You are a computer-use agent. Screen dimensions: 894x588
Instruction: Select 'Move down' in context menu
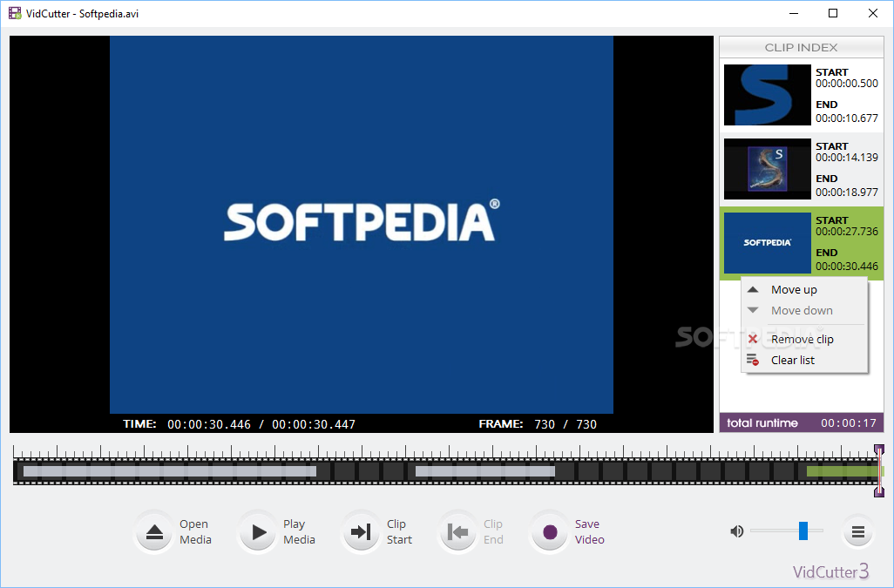804,310
